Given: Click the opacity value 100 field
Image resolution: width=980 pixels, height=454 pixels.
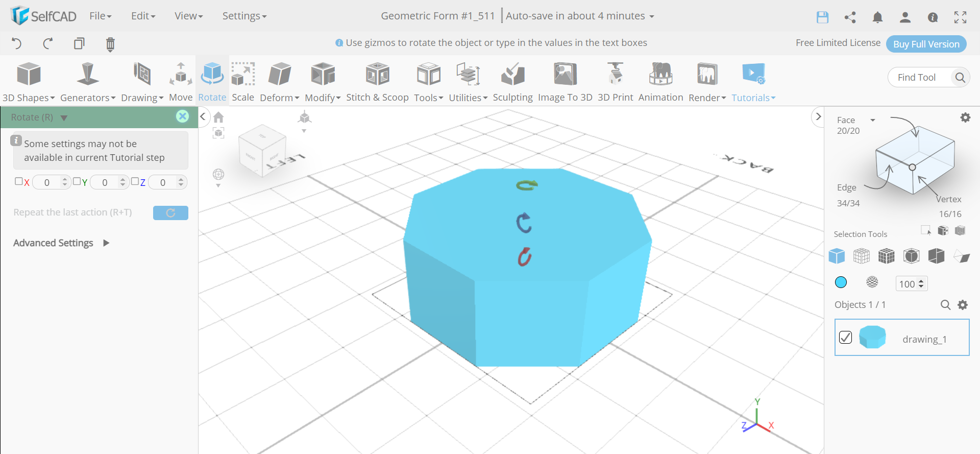Looking at the screenshot, I should coord(911,284).
